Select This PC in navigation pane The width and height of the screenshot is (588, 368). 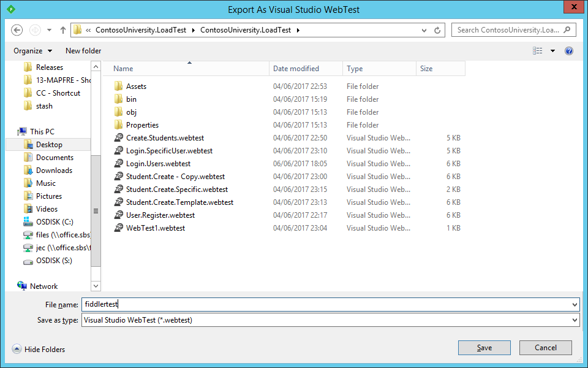click(x=36, y=132)
